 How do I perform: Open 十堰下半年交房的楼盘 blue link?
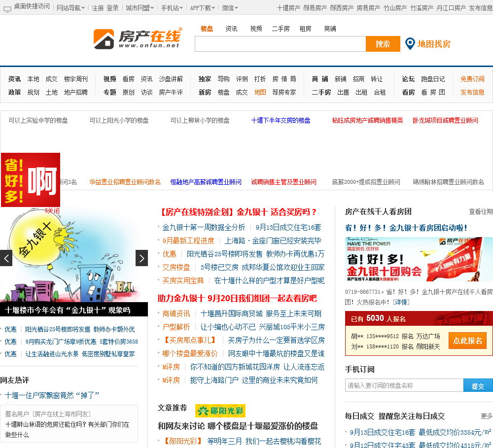pyautogui.click(x=281, y=120)
